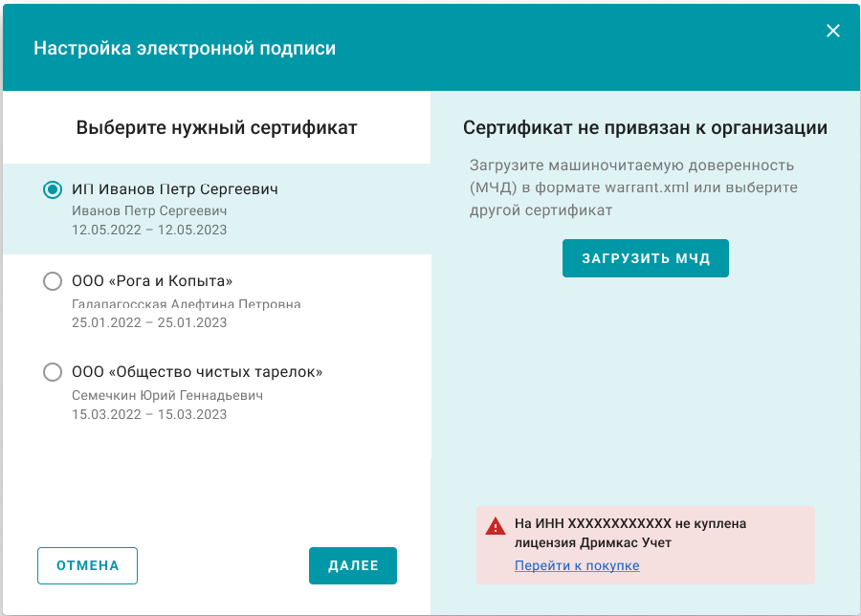
Task: Click the red warning triangle icon
Action: 495,526
